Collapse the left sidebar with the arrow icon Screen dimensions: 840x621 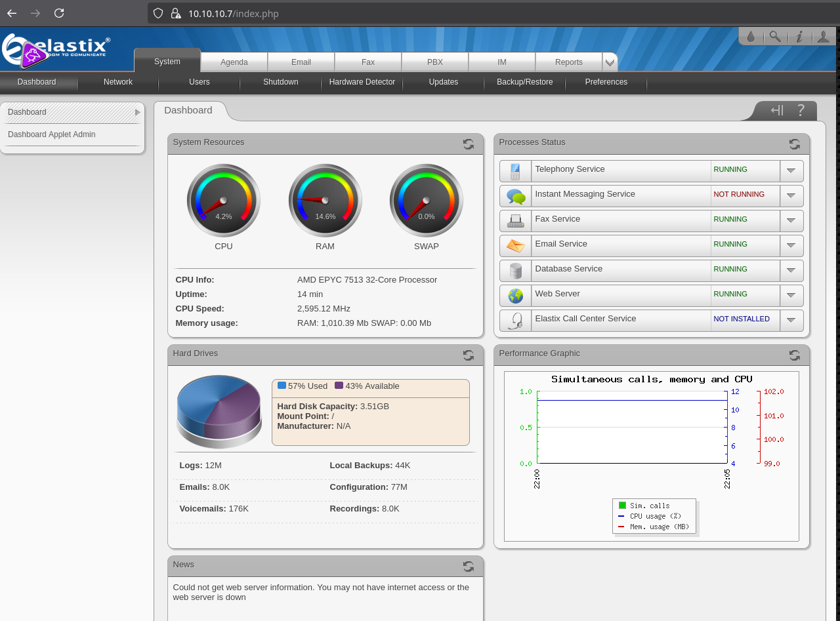coord(776,110)
